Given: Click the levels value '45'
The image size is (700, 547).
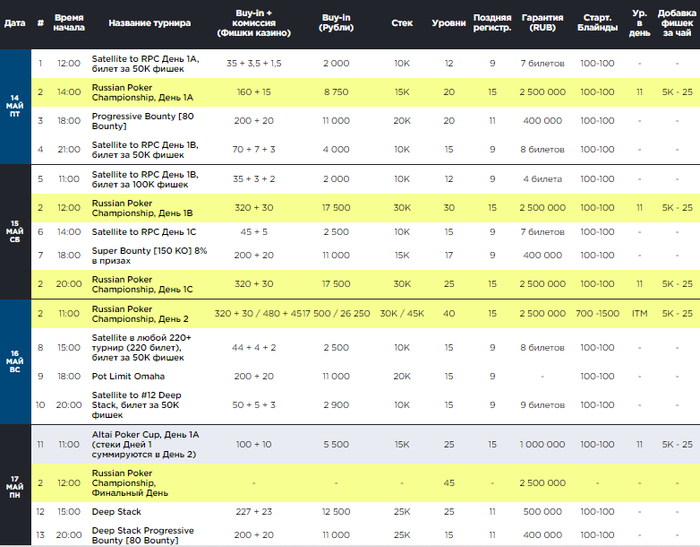Looking at the screenshot, I should (x=449, y=483).
